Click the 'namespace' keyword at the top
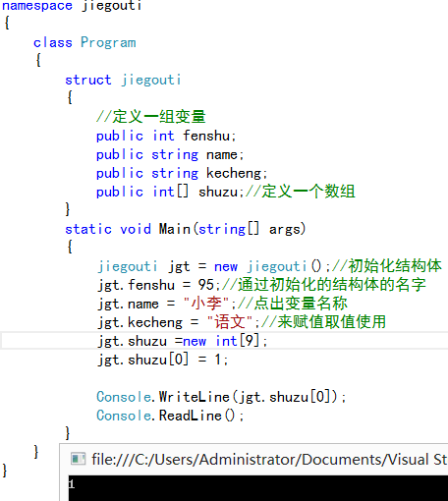448x501 pixels. 37,6
